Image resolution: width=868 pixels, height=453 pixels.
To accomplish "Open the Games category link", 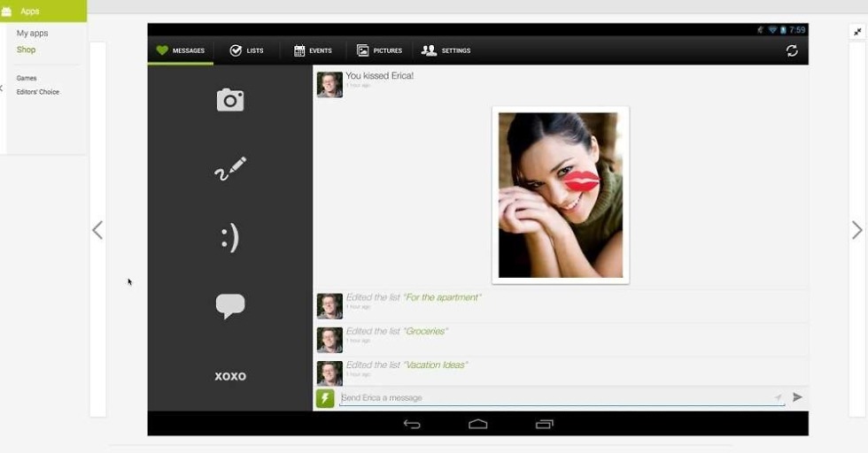I will click(27, 78).
